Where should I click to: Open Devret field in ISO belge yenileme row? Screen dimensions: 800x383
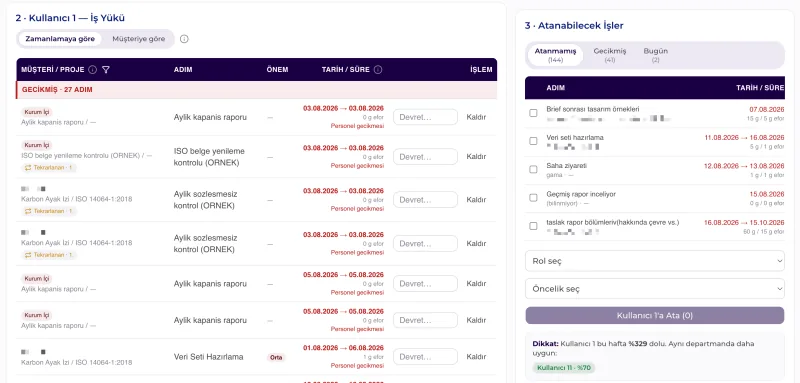(425, 157)
